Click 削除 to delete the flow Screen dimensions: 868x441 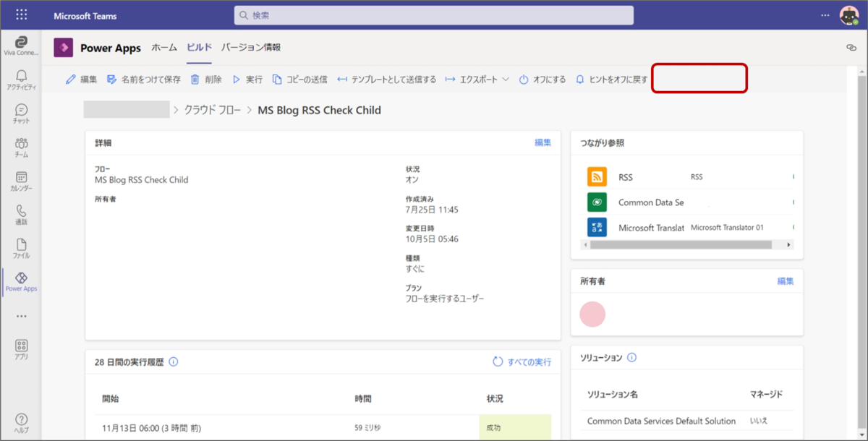pos(206,80)
